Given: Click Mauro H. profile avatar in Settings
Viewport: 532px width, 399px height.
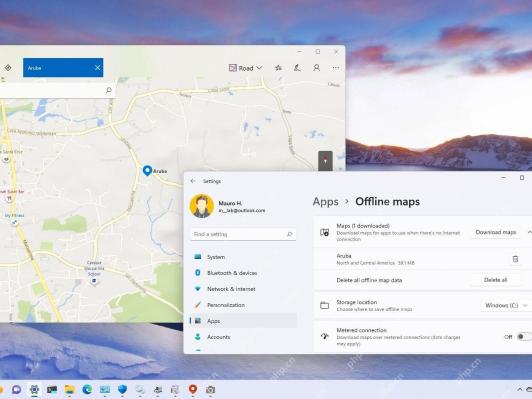Looking at the screenshot, I should [202, 206].
